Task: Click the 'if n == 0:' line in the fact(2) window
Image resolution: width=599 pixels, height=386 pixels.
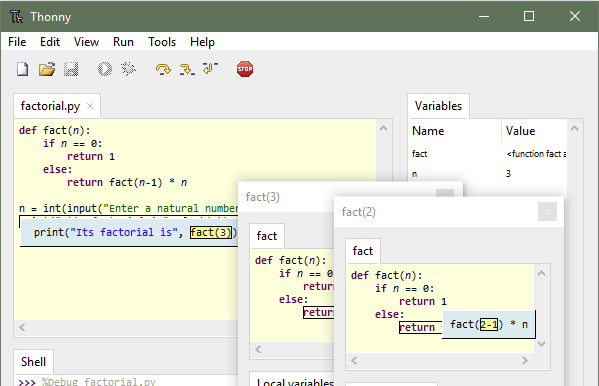Action: [405, 288]
